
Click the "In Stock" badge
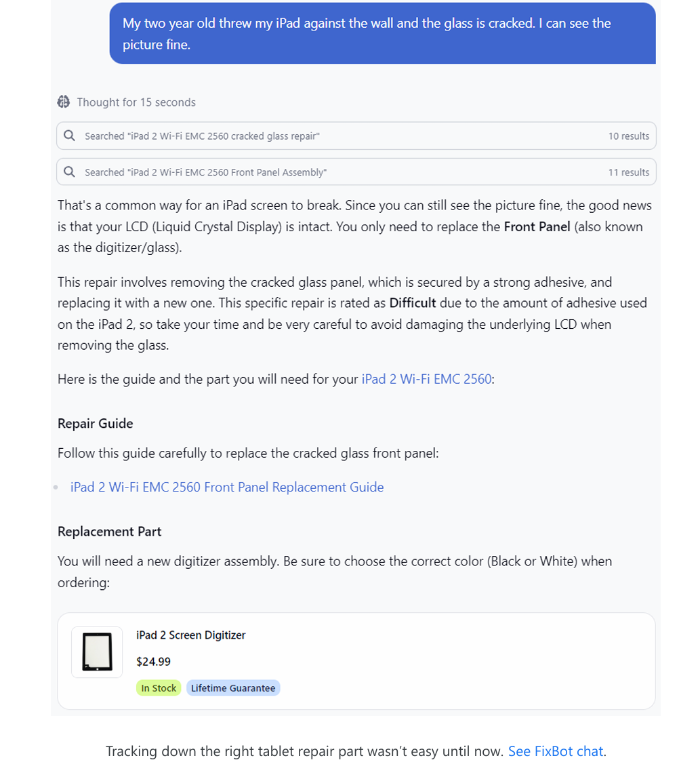coord(159,688)
